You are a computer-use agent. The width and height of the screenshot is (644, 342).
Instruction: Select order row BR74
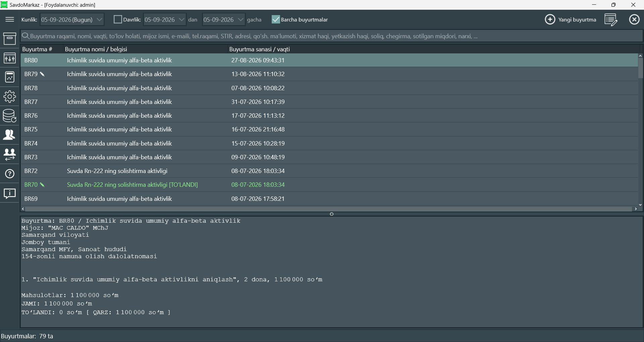click(x=329, y=144)
